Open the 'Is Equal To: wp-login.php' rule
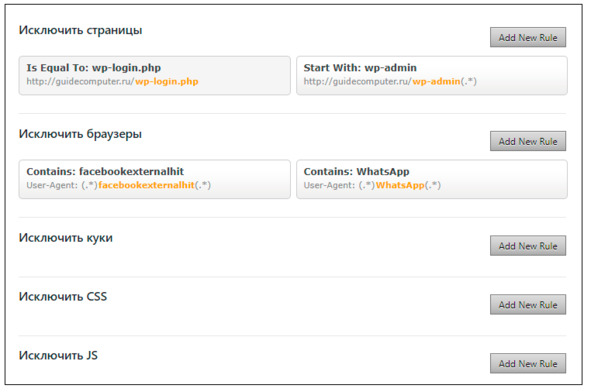Viewport: 591px width, 392px height. point(155,75)
